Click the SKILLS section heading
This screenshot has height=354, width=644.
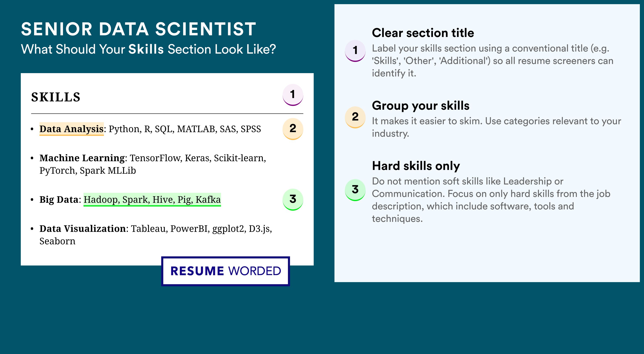[55, 97]
